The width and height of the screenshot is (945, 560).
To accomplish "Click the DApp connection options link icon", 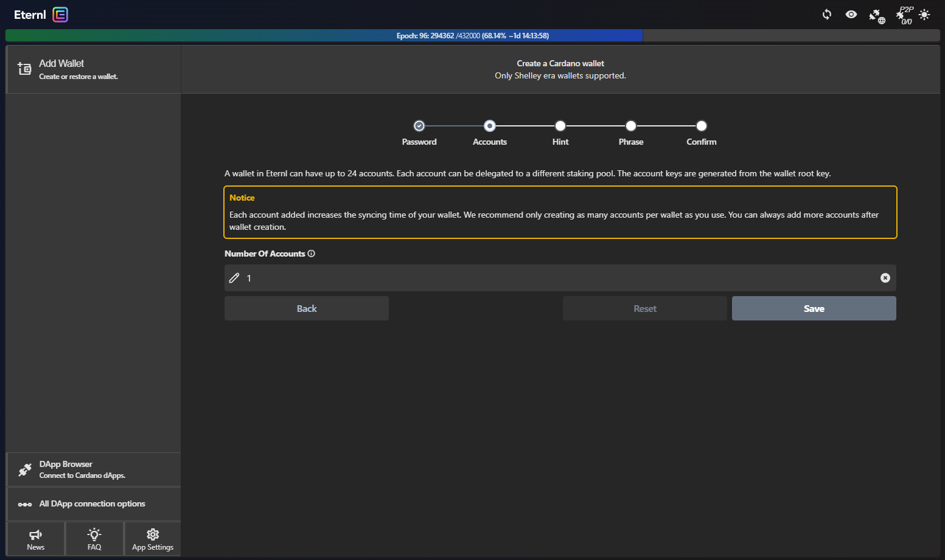I will (x=25, y=504).
